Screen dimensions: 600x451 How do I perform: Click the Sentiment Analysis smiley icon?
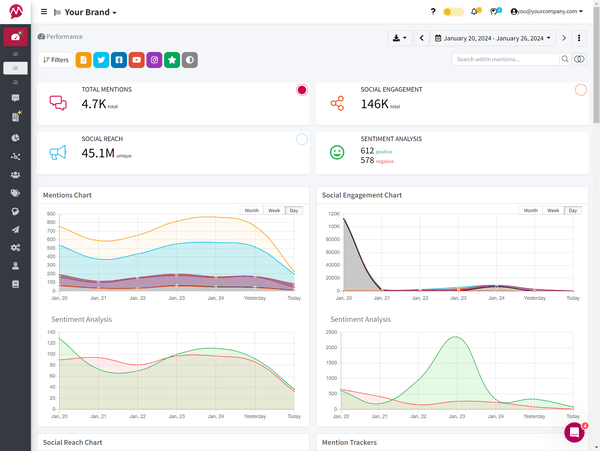click(x=337, y=152)
